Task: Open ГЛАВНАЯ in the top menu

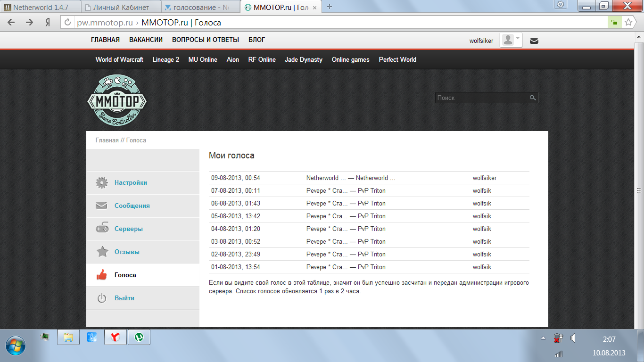Action: click(x=105, y=40)
